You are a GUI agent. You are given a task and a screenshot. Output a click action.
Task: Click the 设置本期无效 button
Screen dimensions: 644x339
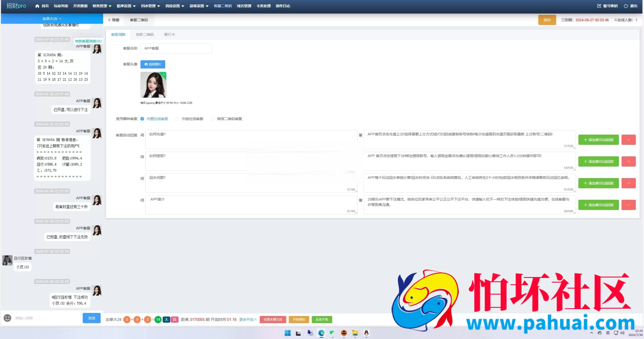click(x=273, y=320)
